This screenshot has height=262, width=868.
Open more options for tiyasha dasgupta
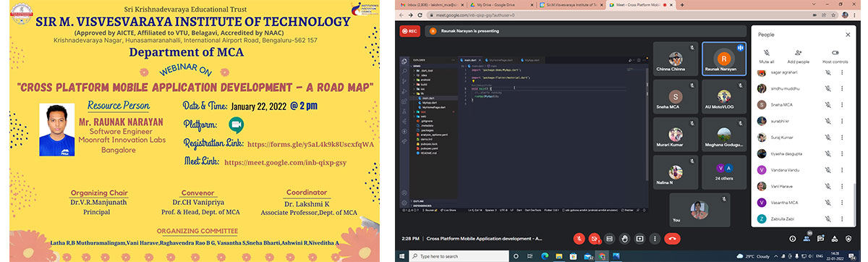pyautogui.click(x=842, y=153)
